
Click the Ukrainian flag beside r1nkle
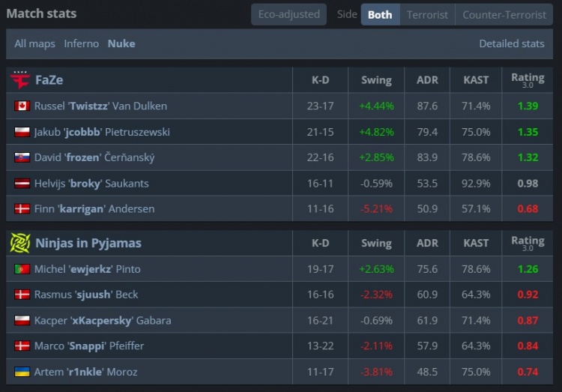[22, 372]
